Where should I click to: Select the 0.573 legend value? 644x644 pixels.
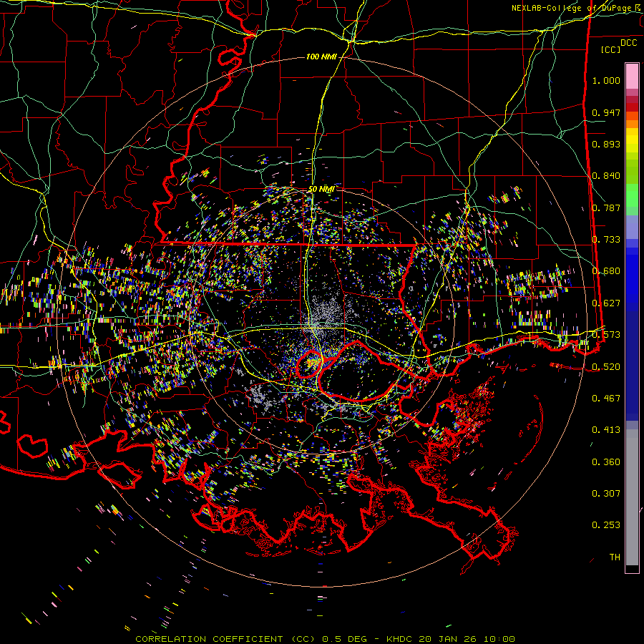tap(606, 335)
